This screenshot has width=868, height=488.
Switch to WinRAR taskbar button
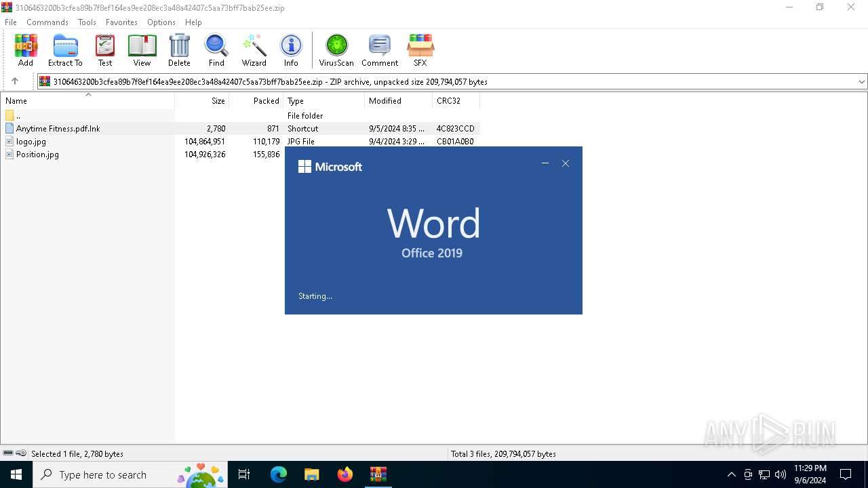pos(378,474)
